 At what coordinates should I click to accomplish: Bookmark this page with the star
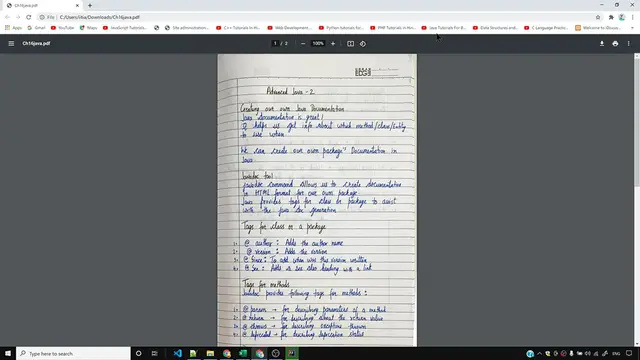598,17
